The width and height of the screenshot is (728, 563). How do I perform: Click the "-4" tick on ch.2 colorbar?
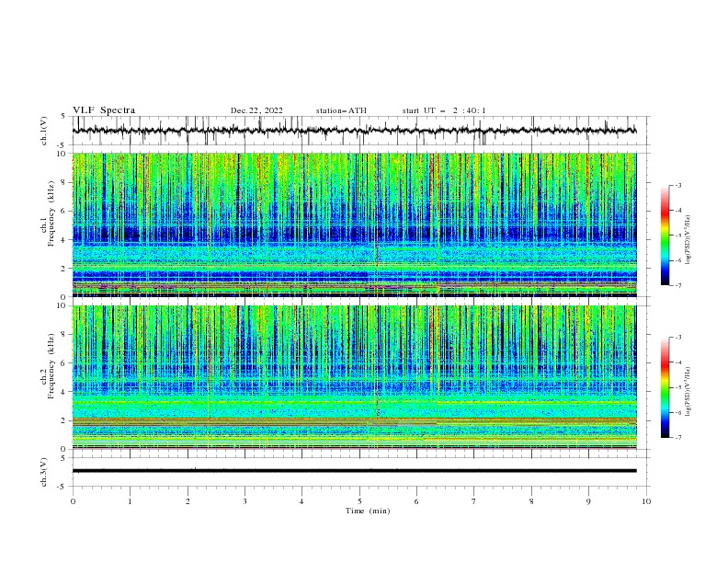(677, 362)
